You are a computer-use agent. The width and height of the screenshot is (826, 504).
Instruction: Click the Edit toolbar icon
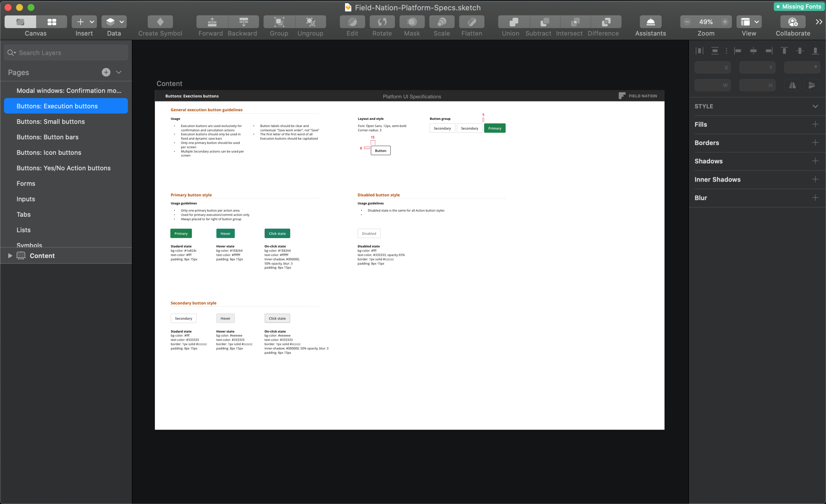[352, 22]
